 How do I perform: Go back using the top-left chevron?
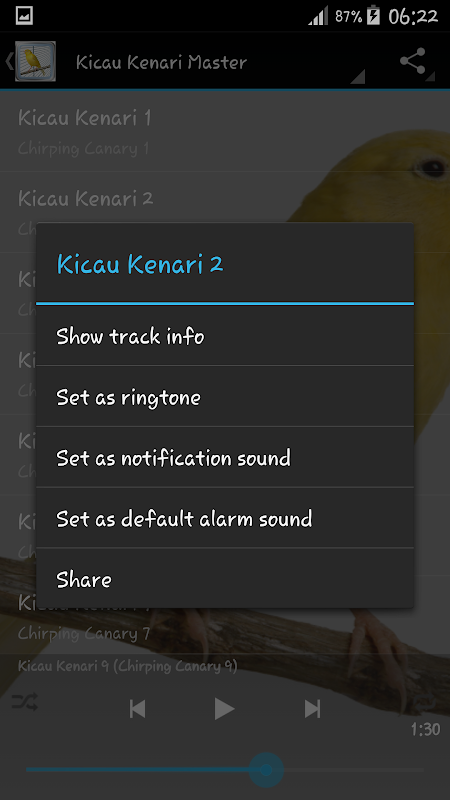point(9,61)
